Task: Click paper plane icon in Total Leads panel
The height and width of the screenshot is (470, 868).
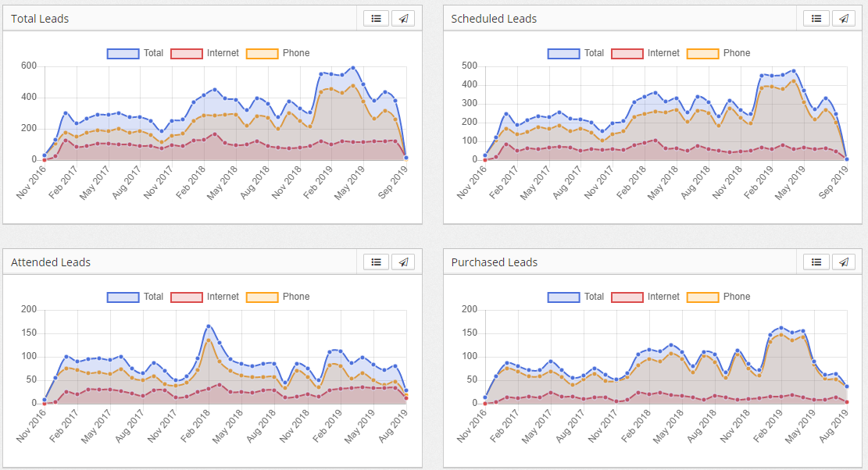Action: tap(403, 19)
